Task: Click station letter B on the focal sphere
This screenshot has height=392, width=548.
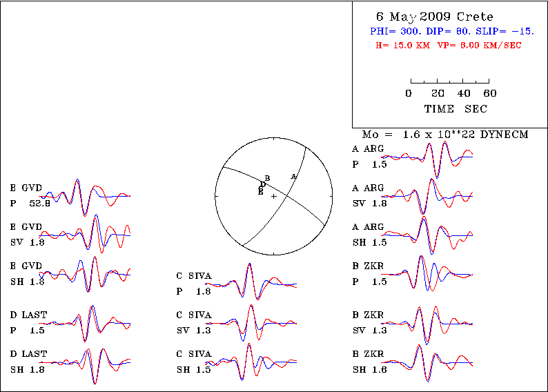Action: click(267, 178)
